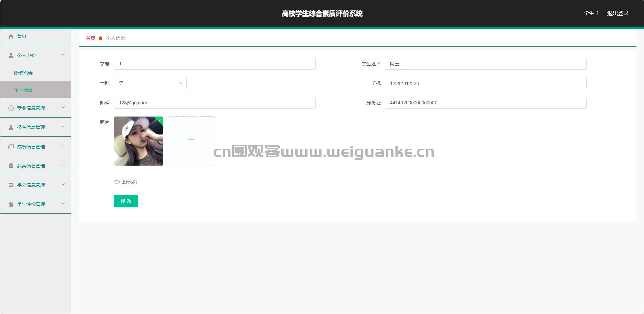Viewport: 644px width, 314px height.
Task: Click 退出登录 to log out
Action: (618, 13)
